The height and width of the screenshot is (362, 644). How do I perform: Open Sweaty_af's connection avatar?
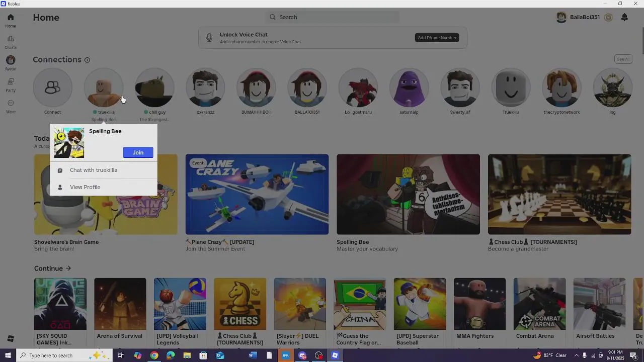(x=460, y=87)
